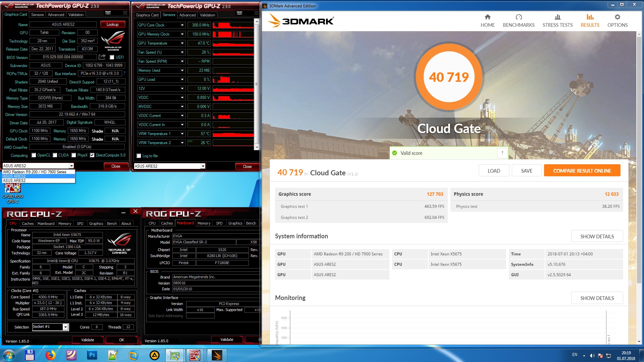The image size is (644, 362).
Task: Switch to Sensors tab in GPU-Z Graphics Card window
Action: click(x=38, y=14)
